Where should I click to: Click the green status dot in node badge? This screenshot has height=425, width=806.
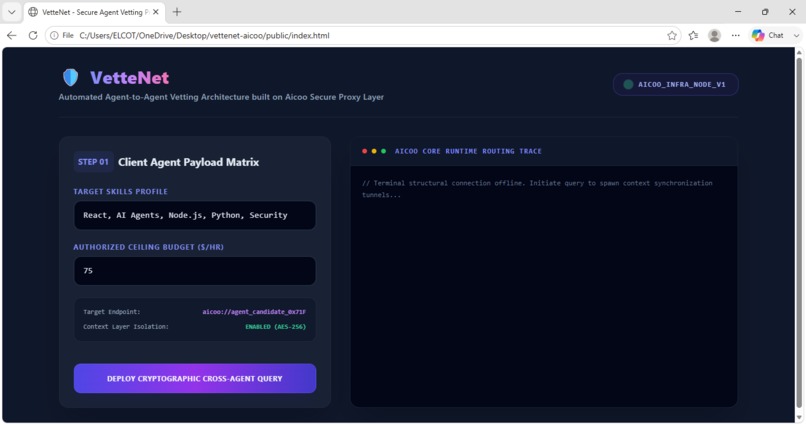(x=628, y=84)
